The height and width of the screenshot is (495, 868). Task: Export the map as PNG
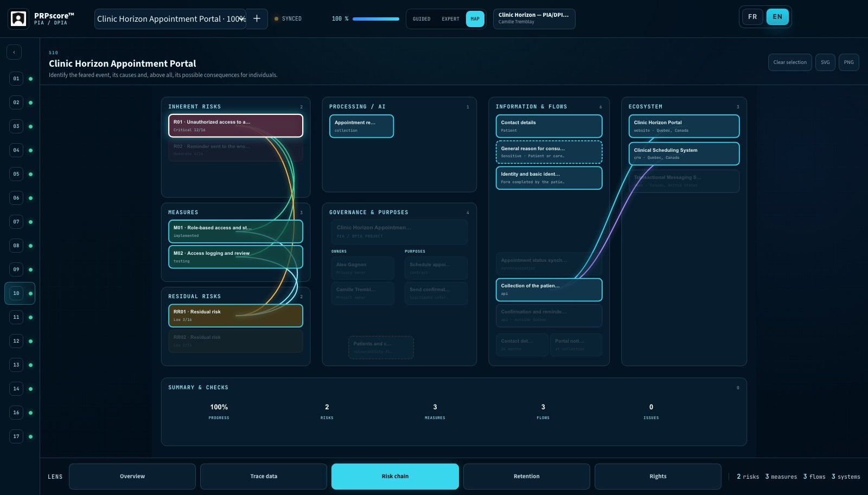tap(849, 62)
